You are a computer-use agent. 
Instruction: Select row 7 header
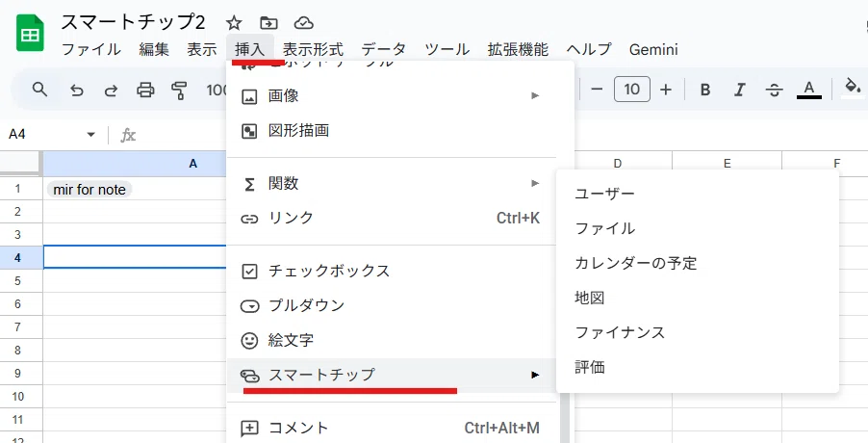pos(21,326)
